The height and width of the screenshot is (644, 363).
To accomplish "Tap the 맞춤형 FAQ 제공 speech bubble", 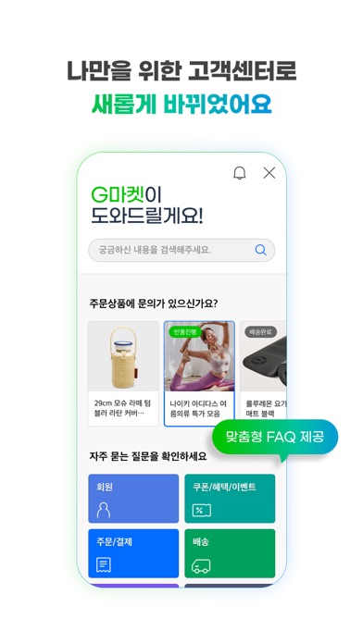I will (x=275, y=437).
